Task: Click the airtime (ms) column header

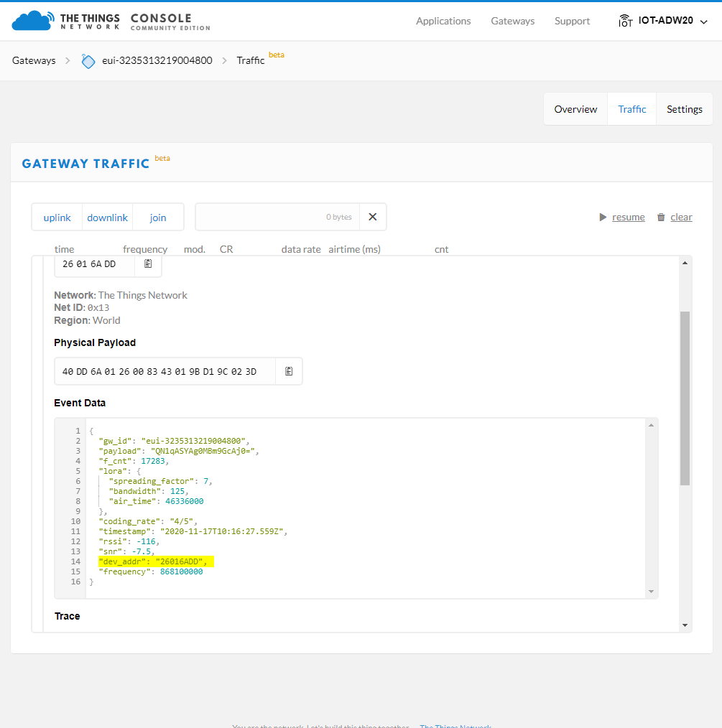Action: tap(354, 249)
